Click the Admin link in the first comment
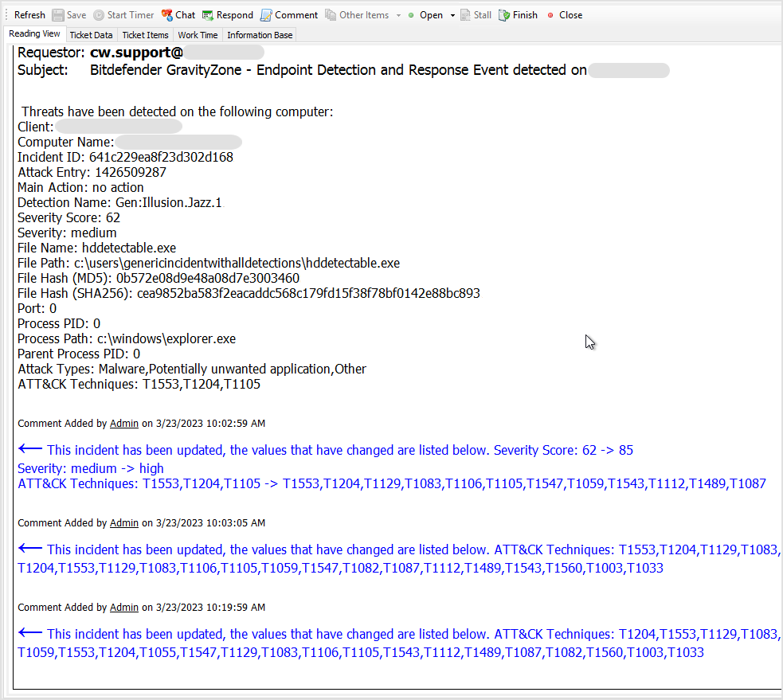783x700 pixels. click(124, 423)
